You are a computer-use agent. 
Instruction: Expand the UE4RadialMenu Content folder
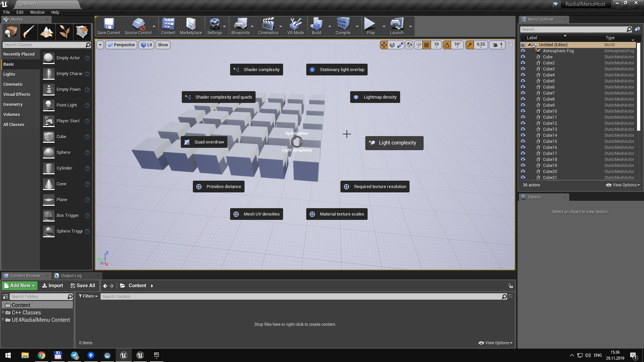[x=3, y=320]
